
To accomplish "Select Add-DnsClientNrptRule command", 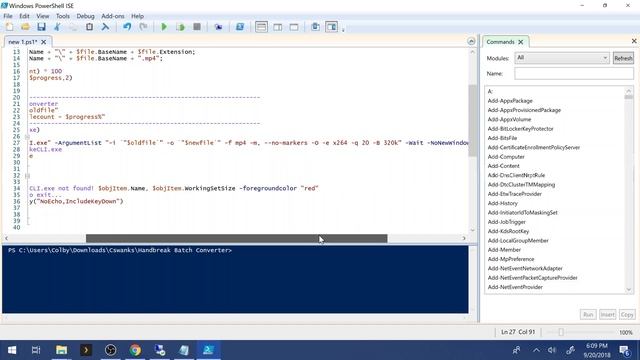I will tap(516, 176).
